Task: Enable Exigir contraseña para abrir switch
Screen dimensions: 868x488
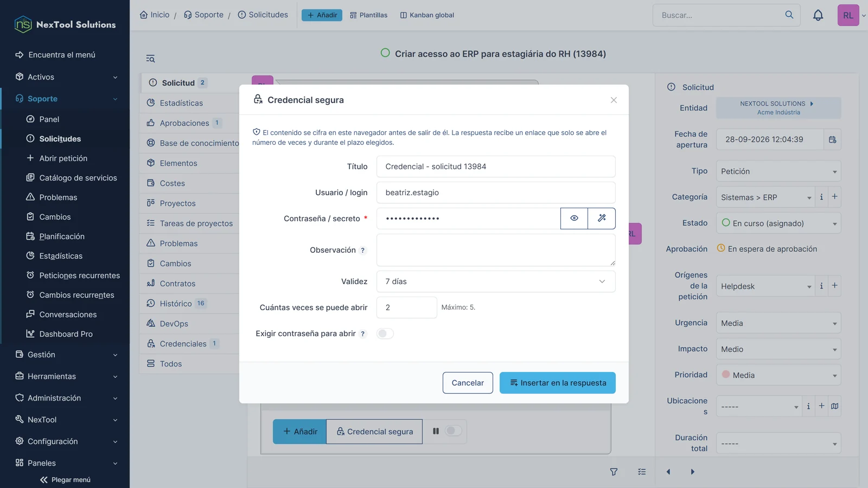Action: point(385,333)
